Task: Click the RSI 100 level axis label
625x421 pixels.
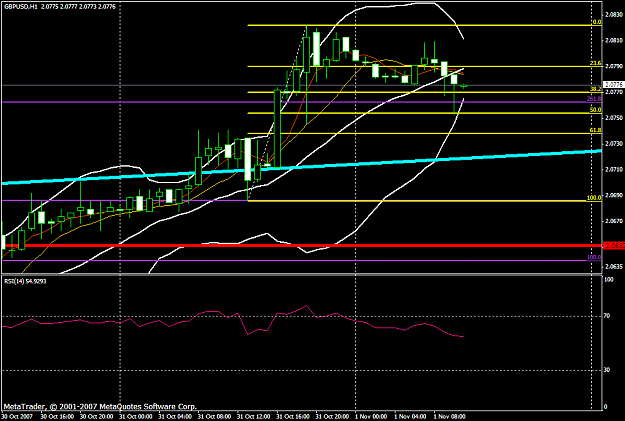Action: (x=608, y=280)
